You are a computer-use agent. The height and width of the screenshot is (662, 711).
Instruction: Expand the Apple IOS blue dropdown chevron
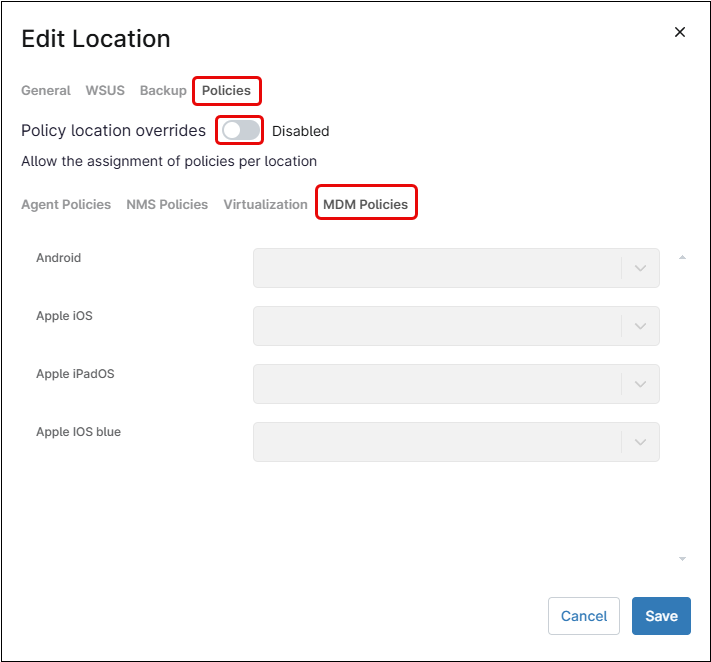click(x=640, y=442)
